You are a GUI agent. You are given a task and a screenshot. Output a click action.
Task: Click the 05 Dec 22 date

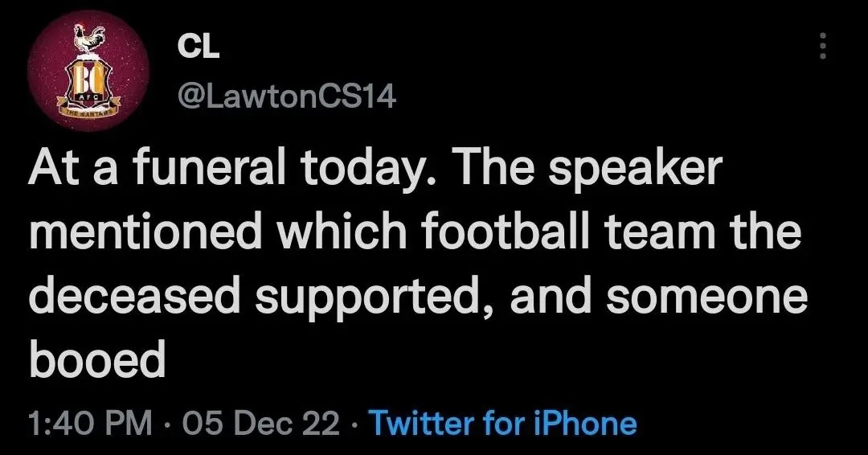coord(261,423)
